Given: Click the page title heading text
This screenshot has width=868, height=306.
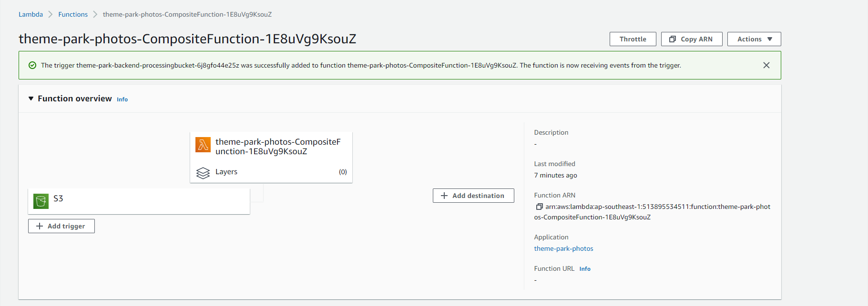Looking at the screenshot, I should pyautogui.click(x=187, y=39).
